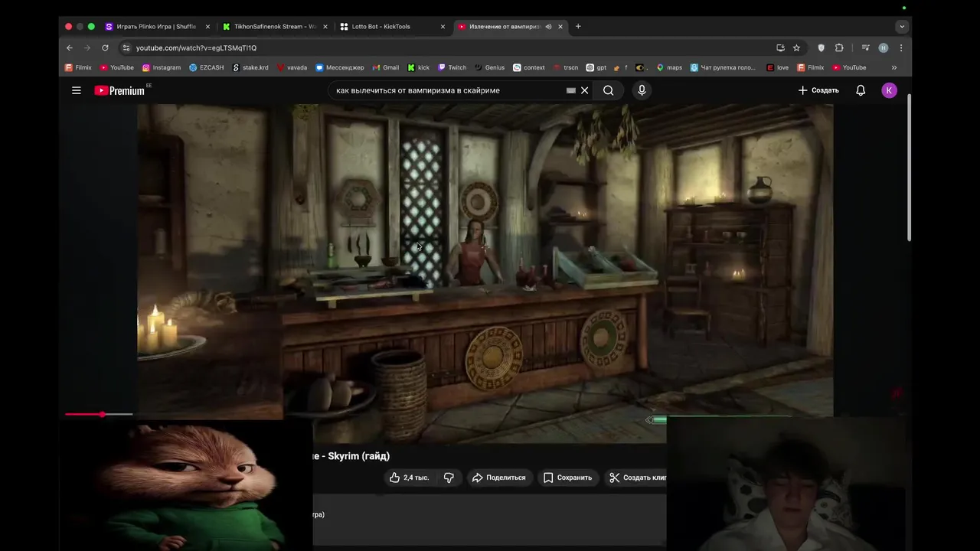Open the context bookmark
The image size is (980, 551).
(x=529, y=67)
